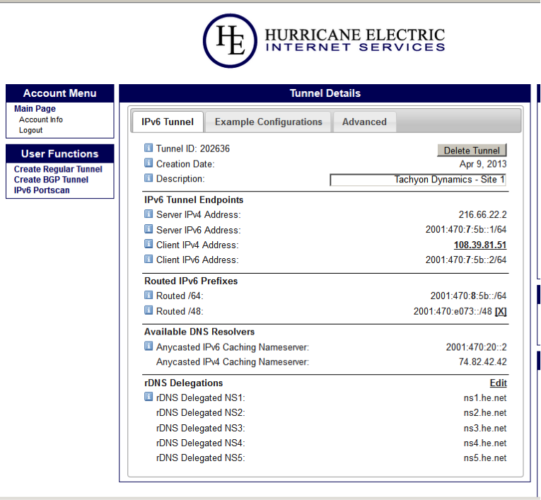Open info icon for Server IPv4 Address
The image size is (541, 500).
pyautogui.click(x=148, y=214)
